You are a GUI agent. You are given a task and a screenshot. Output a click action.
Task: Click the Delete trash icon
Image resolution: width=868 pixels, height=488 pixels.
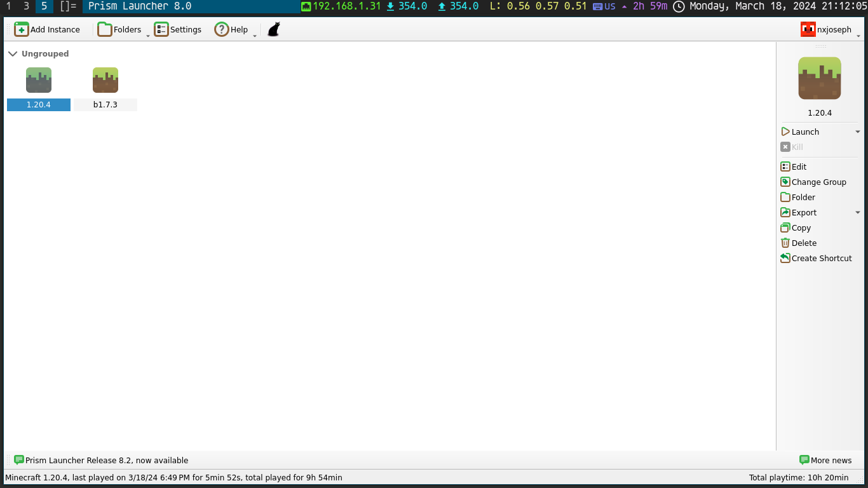click(x=785, y=243)
